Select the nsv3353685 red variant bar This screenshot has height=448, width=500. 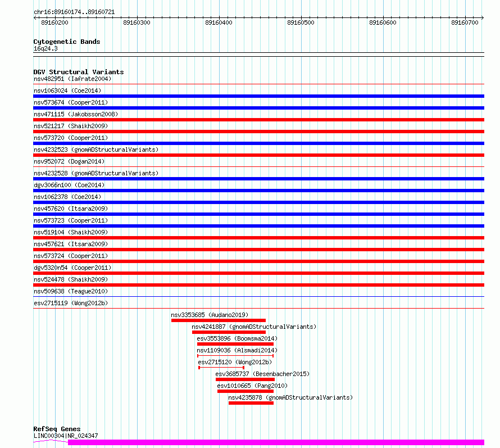[219, 320]
